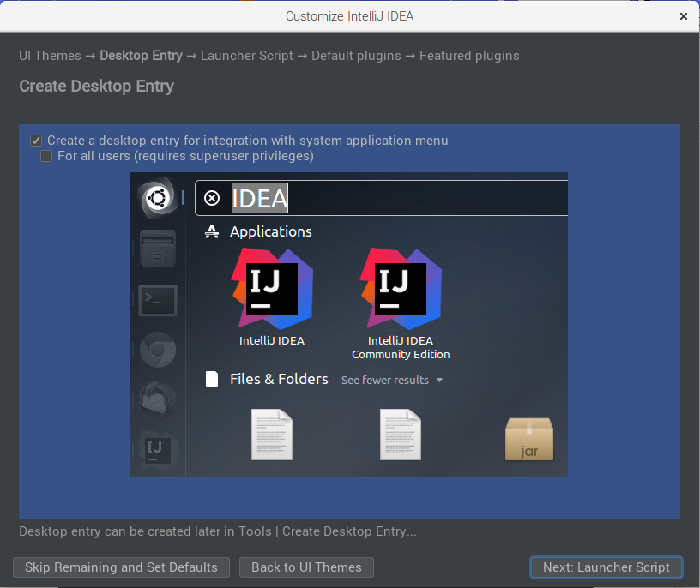The height and width of the screenshot is (588, 700).
Task: Click the Files & Folders heading text
Action: pyautogui.click(x=279, y=379)
